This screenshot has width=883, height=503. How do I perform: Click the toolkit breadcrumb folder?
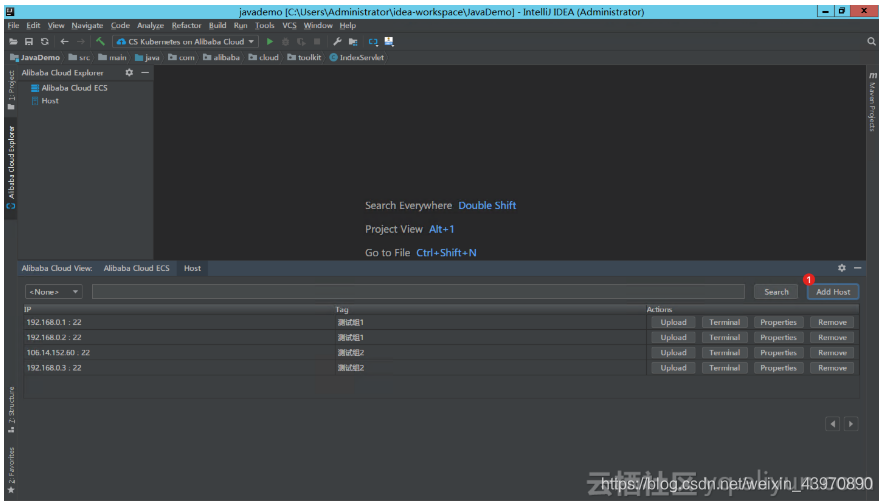tap(304, 57)
